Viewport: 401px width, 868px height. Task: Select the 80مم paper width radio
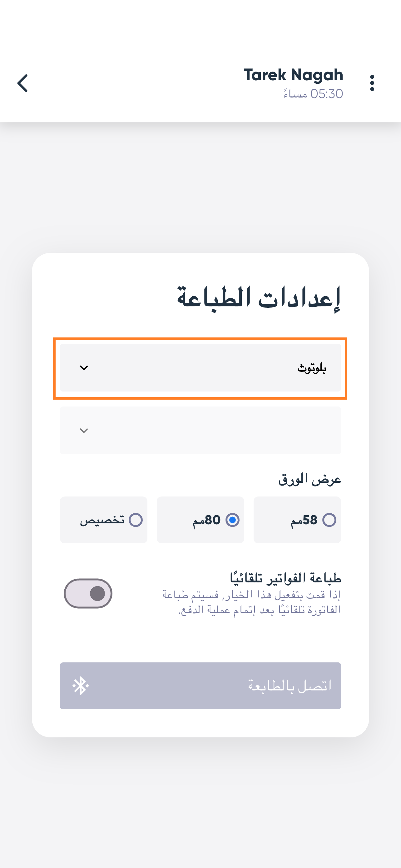pyautogui.click(x=232, y=520)
